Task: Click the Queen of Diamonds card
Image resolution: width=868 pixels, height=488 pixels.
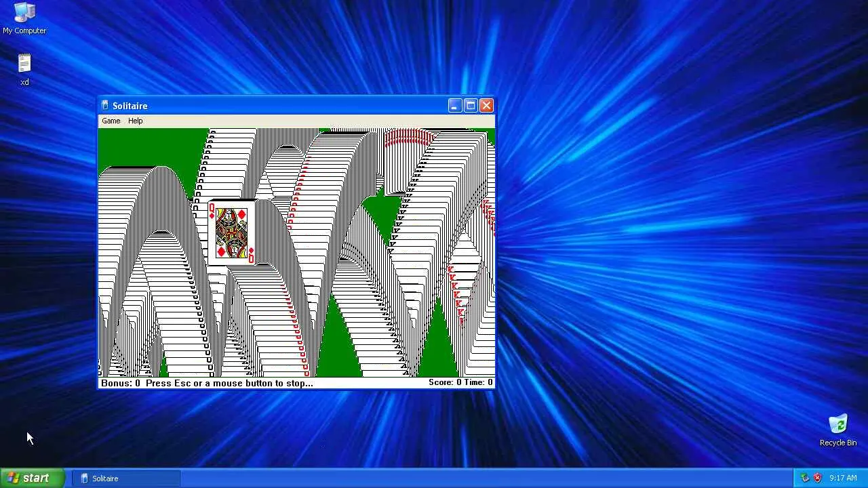Action: coord(231,232)
